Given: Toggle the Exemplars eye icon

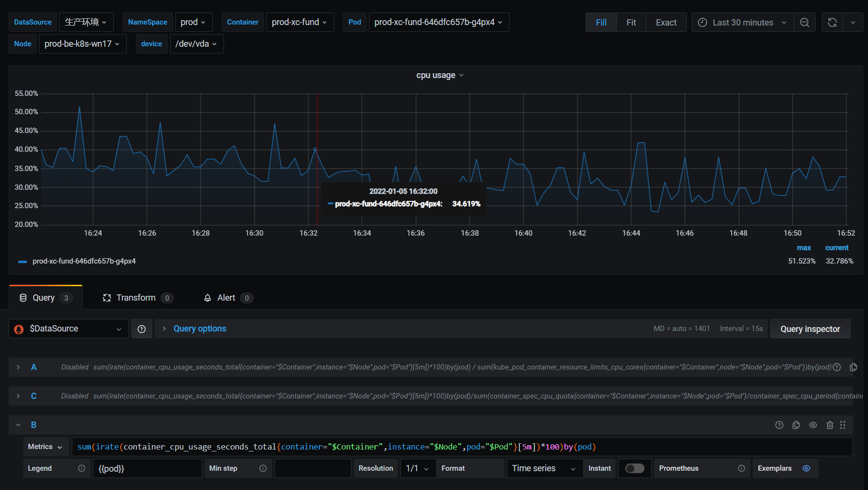Looking at the screenshot, I should pyautogui.click(x=806, y=468).
